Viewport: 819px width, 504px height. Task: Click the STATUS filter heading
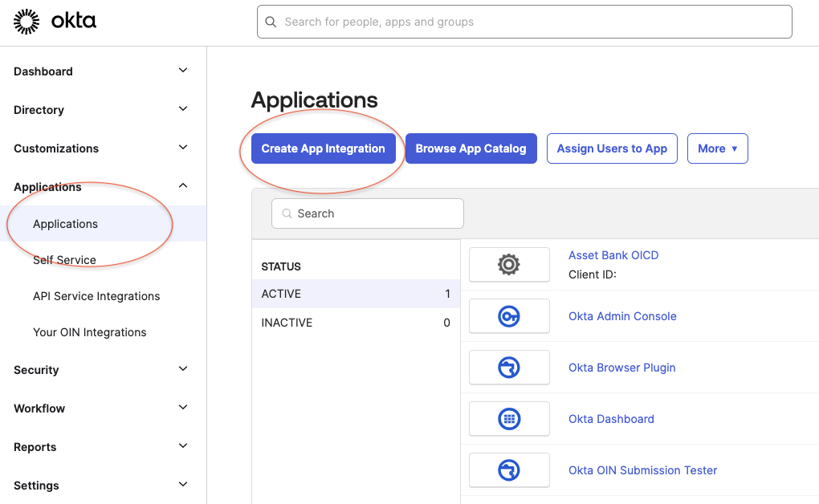pyautogui.click(x=281, y=266)
